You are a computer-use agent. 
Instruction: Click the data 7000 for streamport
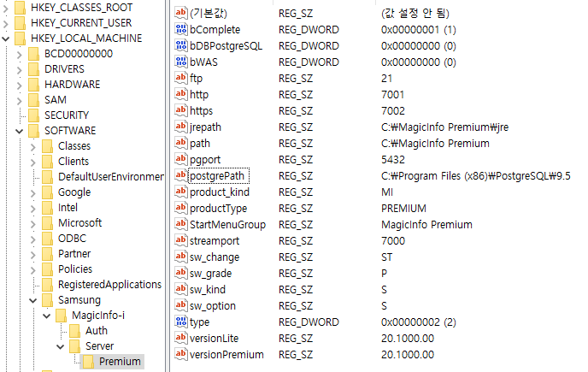[x=392, y=241]
